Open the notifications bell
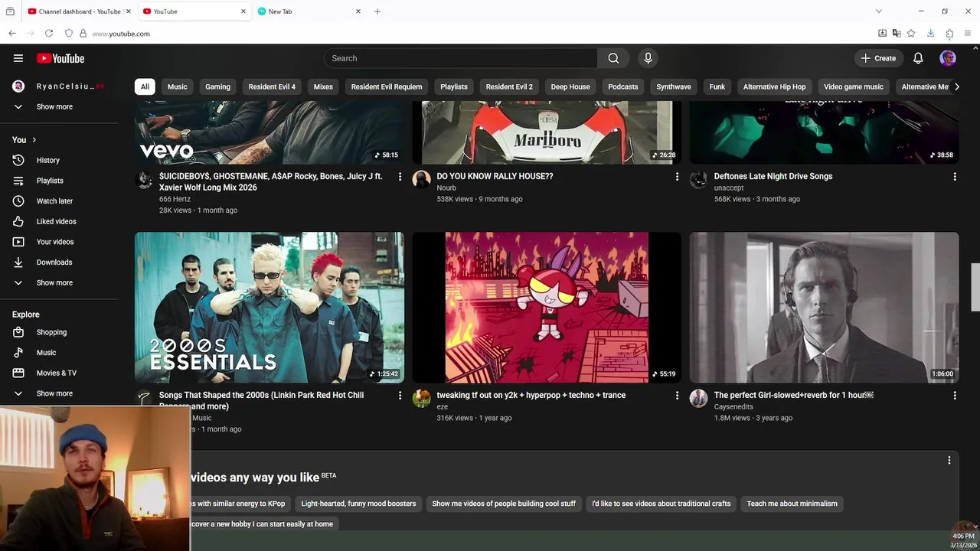The image size is (980, 551). [x=918, y=58]
